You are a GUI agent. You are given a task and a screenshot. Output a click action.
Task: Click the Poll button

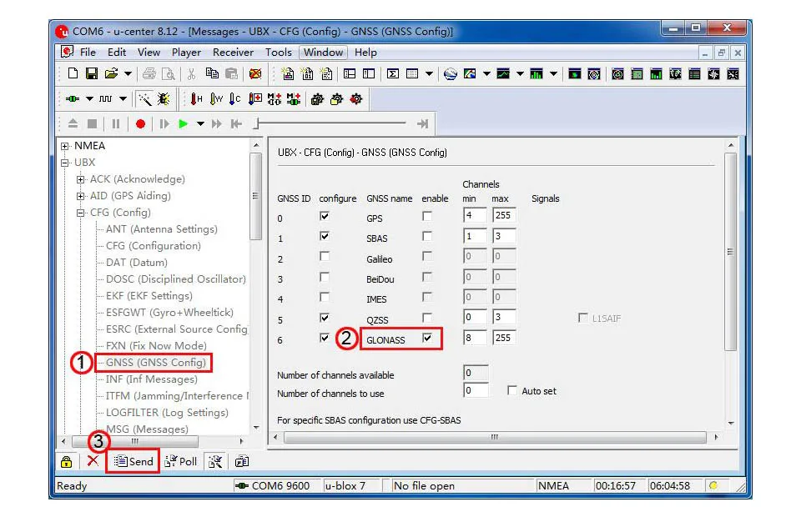[181, 462]
